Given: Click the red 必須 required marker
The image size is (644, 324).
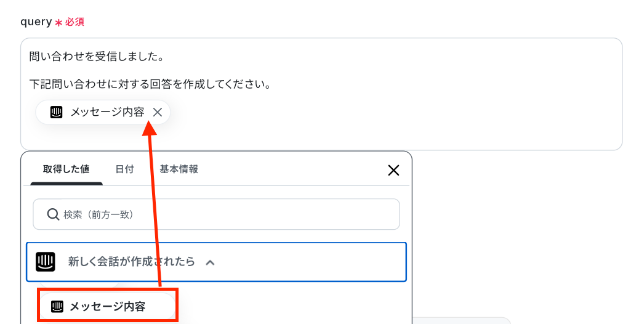Looking at the screenshot, I should (x=74, y=22).
